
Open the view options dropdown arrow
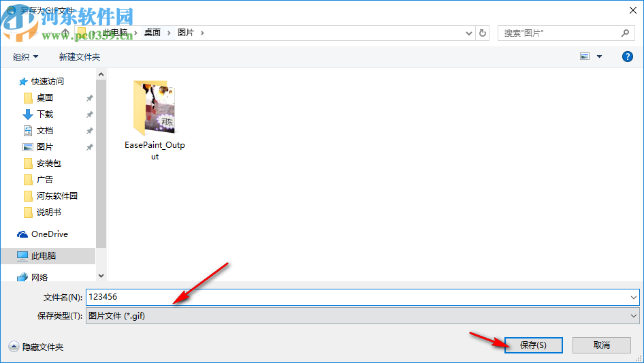(x=599, y=57)
